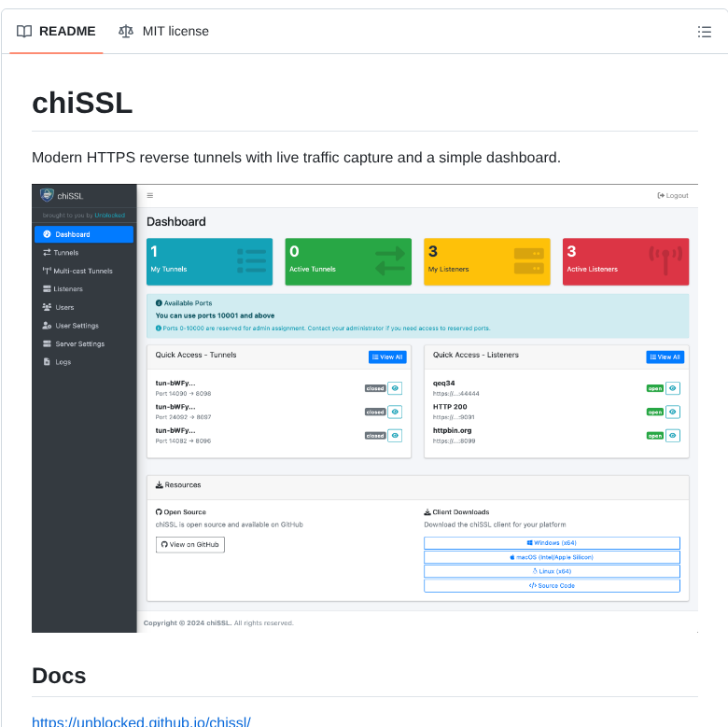728x727 pixels.
Task: Click the Logout link
Action: coord(673,195)
